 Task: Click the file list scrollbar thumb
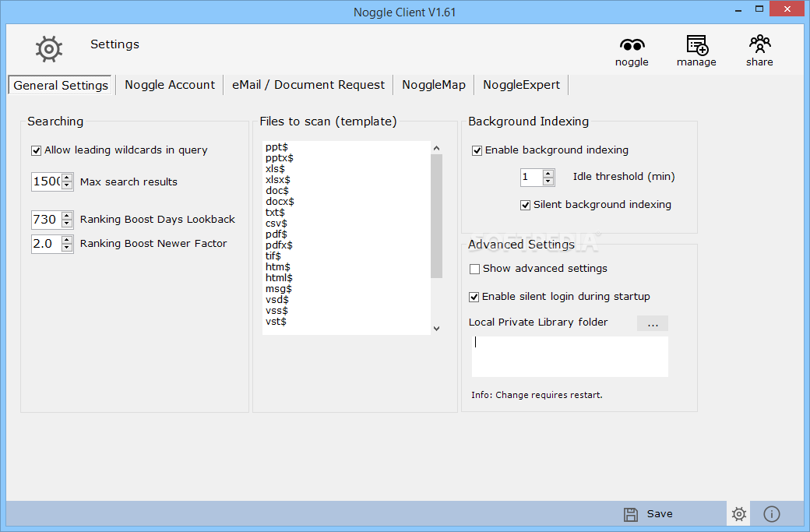pyautogui.click(x=436, y=216)
